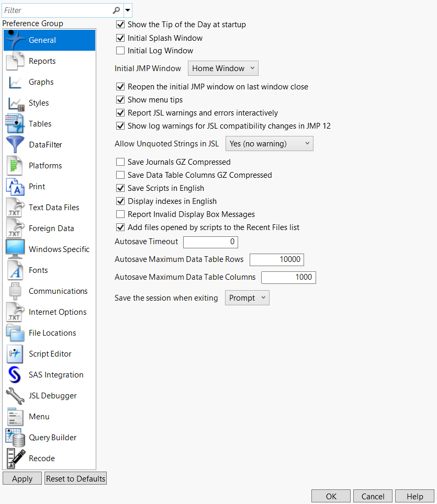Open Allow Unquoted Strings in JSL dropdown
437x504 pixels.
click(269, 143)
